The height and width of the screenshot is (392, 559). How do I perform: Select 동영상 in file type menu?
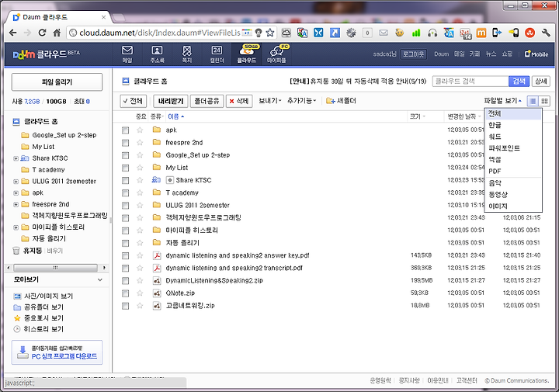(513, 195)
